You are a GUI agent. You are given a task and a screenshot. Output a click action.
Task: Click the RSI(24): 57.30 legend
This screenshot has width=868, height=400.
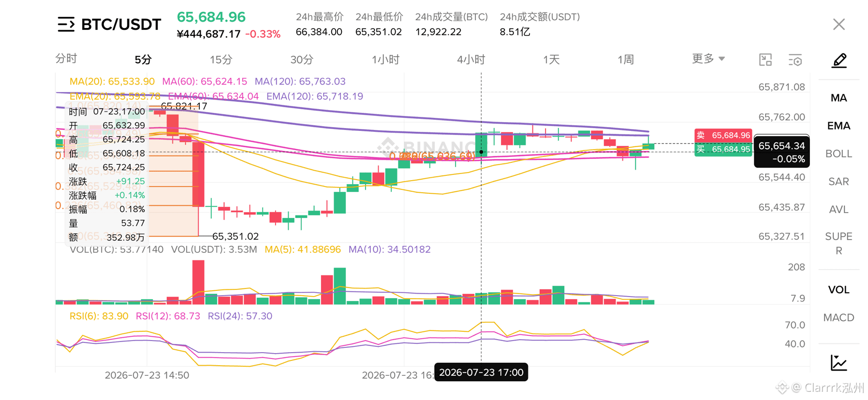(240, 316)
